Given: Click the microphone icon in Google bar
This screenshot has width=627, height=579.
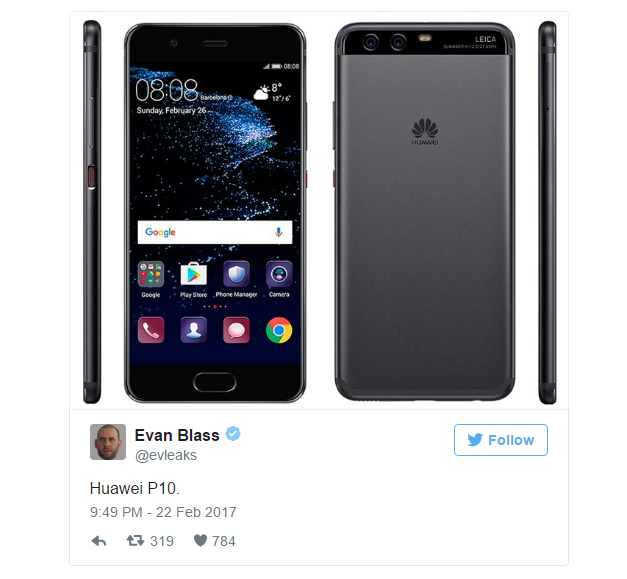Looking at the screenshot, I should (x=279, y=232).
